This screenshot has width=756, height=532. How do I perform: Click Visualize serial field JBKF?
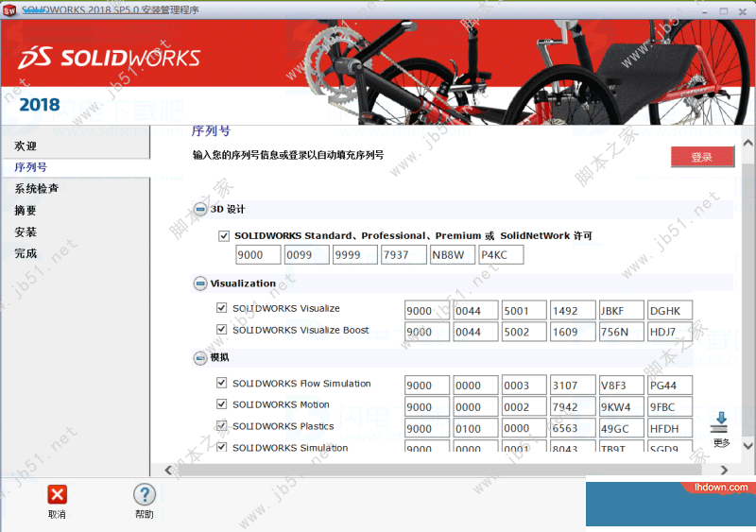[x=622, y=311]
